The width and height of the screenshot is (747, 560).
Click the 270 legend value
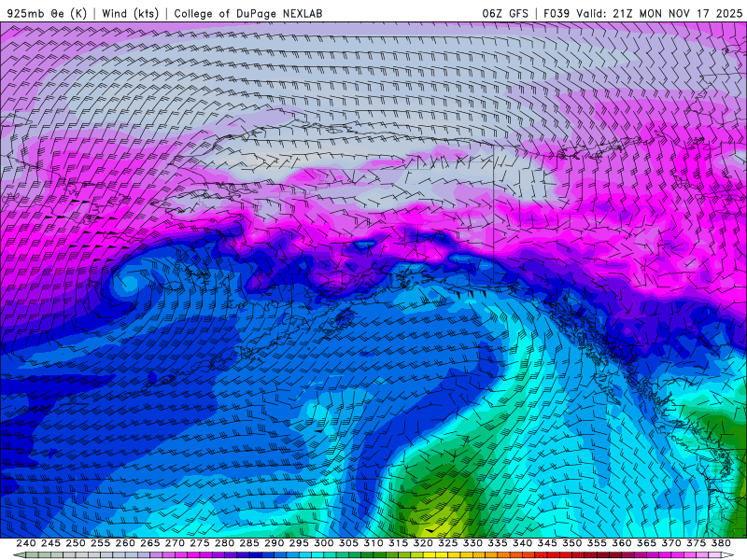point(175,543)
